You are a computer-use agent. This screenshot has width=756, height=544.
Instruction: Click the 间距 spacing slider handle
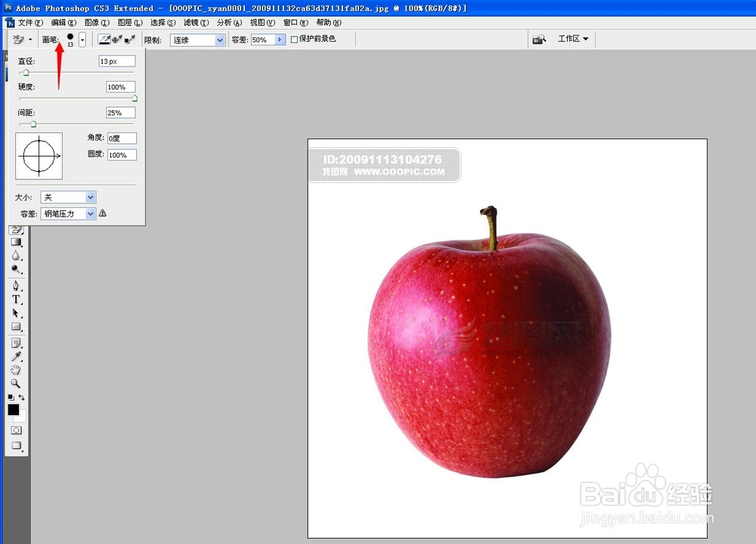[33, 125]
